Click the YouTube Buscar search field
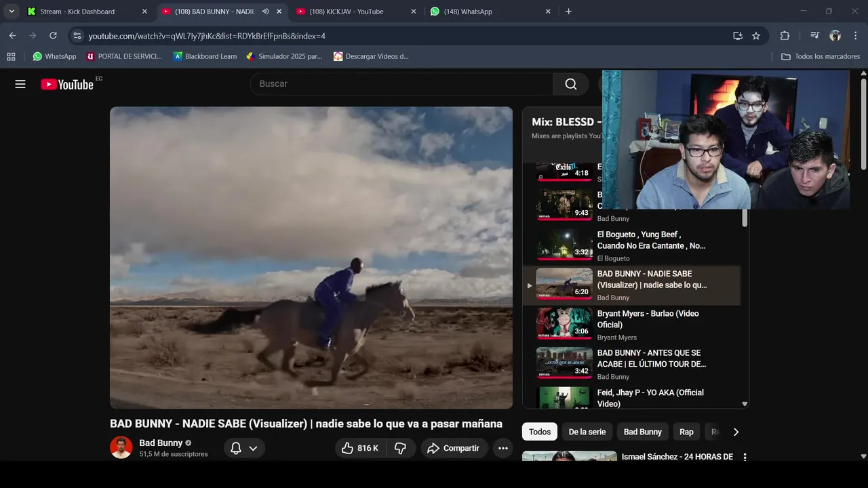 tap(401, 84)
